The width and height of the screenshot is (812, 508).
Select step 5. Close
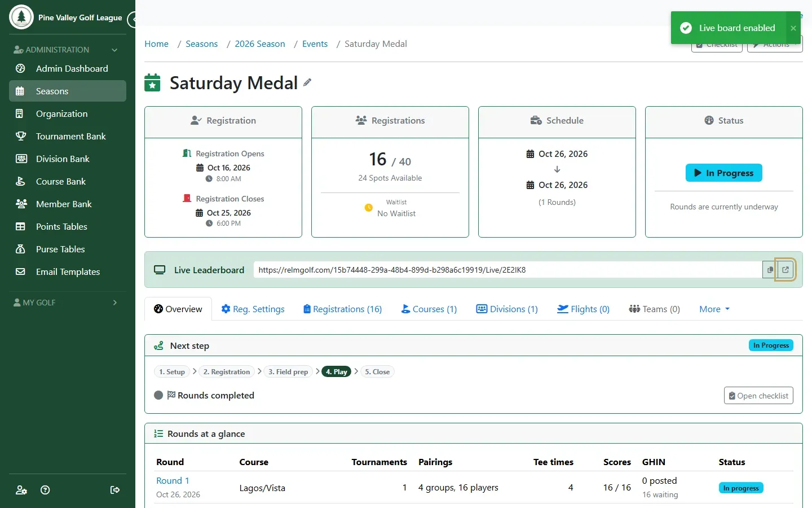(377, 371)
